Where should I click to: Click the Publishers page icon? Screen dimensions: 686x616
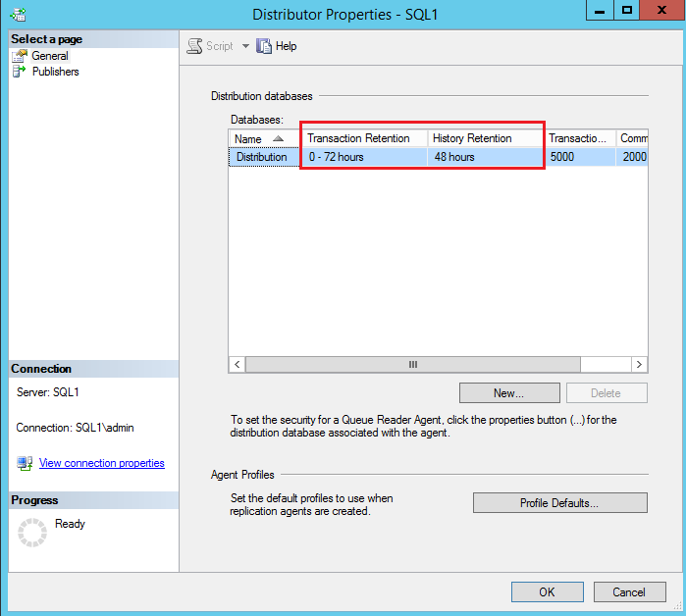click(x=20, y=72)
